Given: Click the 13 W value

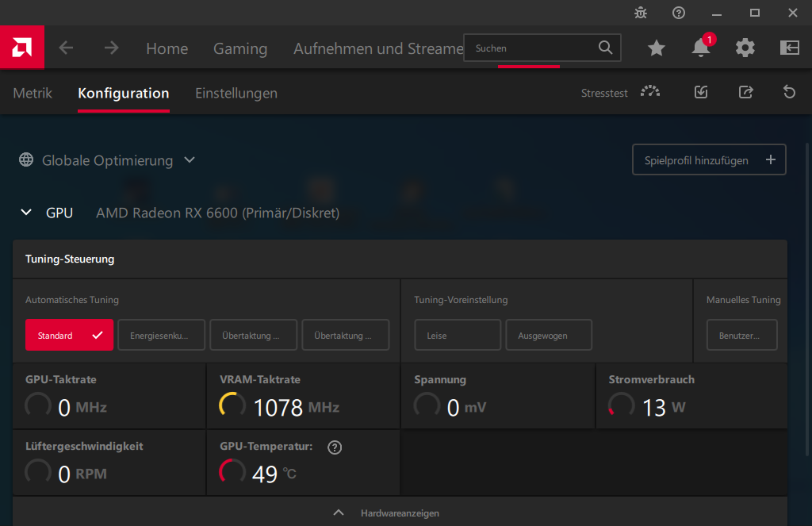Looking at the screenshot, I should point(664,407).
